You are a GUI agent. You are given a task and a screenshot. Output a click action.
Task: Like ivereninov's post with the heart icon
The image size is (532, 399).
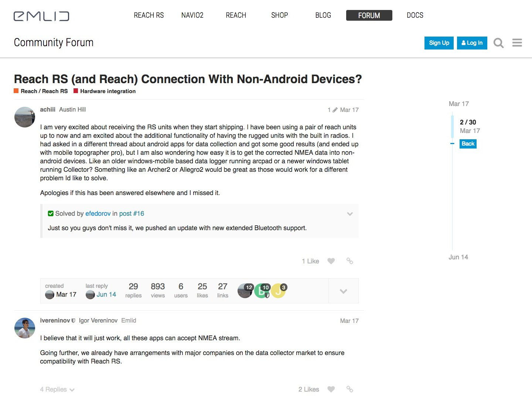coord(331,389)
